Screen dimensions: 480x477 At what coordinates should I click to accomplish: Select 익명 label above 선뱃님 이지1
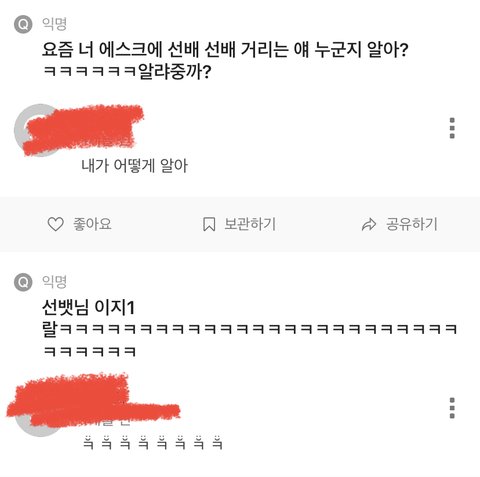pos(54,282)
